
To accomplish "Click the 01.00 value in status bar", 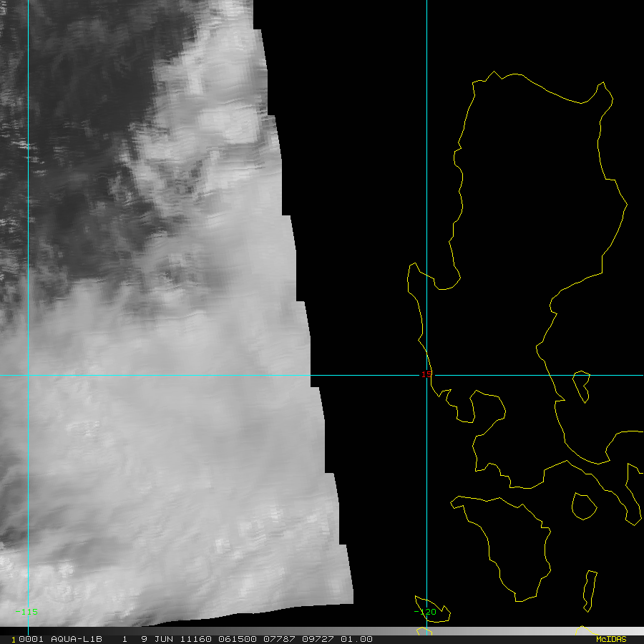I will click(x=356, y=639).
